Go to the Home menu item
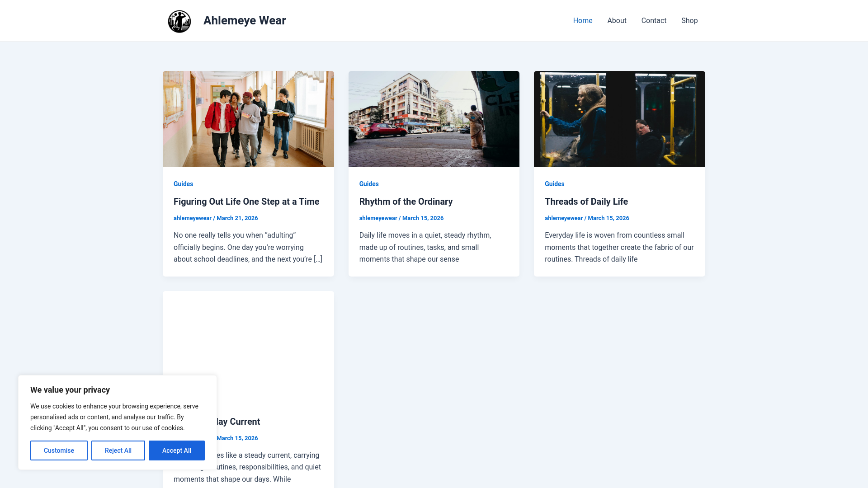868x488 pixels. point(583,21)
